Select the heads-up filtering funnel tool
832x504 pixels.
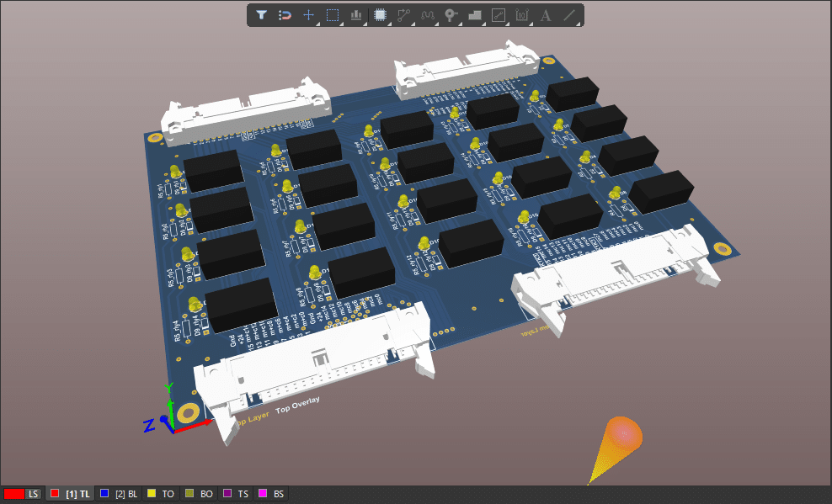[262, 15]
